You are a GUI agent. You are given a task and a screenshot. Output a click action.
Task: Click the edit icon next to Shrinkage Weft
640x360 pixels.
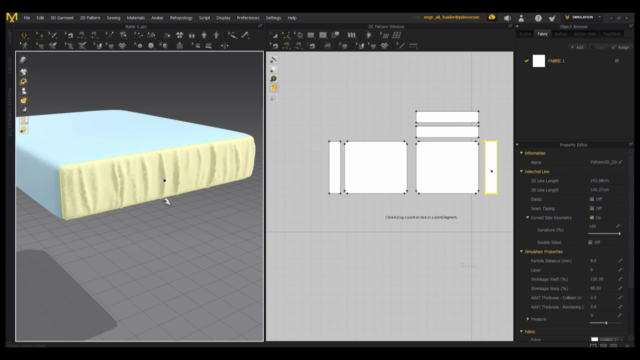click(620, 279)
